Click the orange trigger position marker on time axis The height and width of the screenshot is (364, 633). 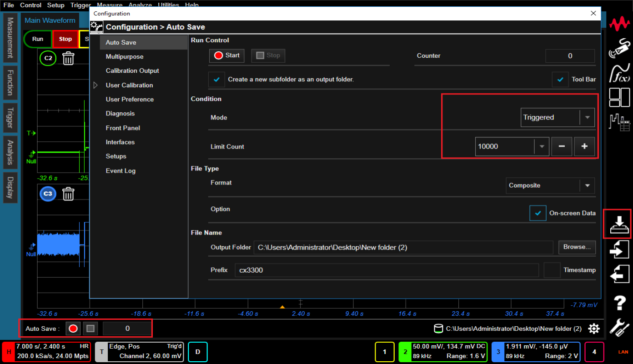click(282, 308)
